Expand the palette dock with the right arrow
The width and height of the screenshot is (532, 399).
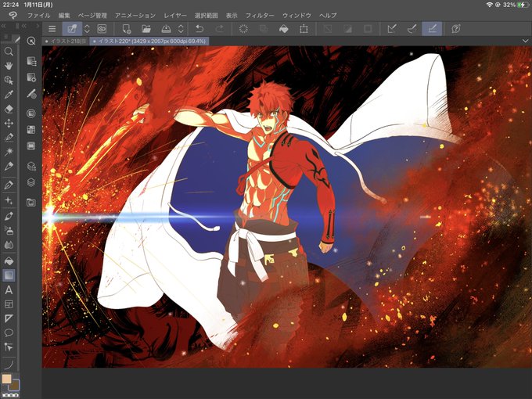pyautogui.click(x=38, y=26)
